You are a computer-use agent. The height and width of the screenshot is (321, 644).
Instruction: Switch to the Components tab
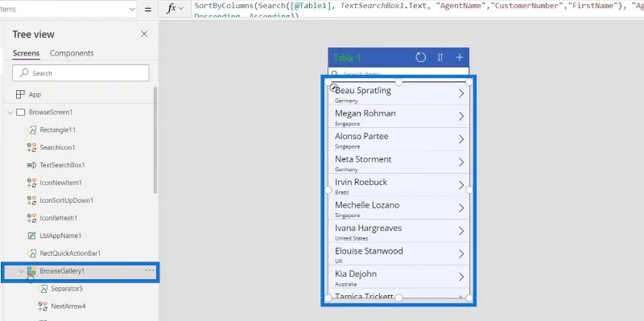pyautogui.click(x=72, y=53)
